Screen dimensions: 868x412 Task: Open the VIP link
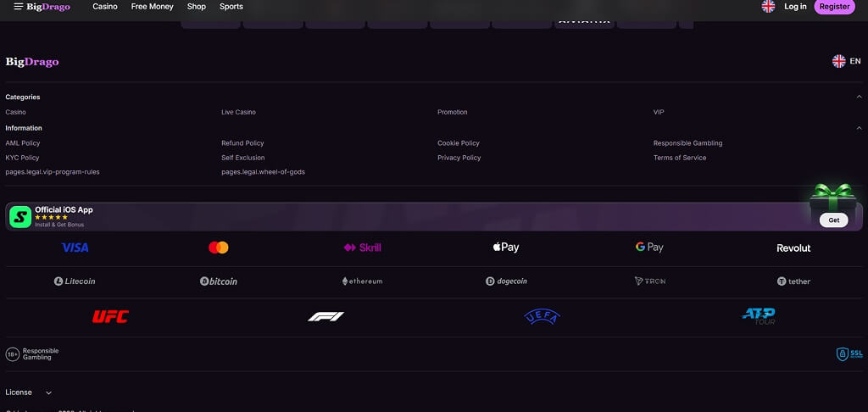point(659,112)
